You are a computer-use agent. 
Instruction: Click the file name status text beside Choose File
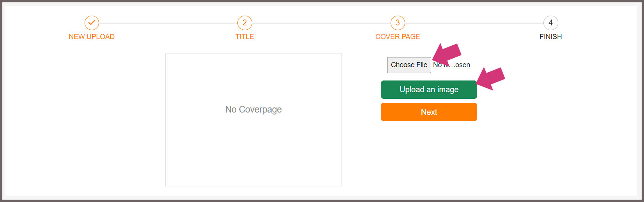[x=451, y=65]
